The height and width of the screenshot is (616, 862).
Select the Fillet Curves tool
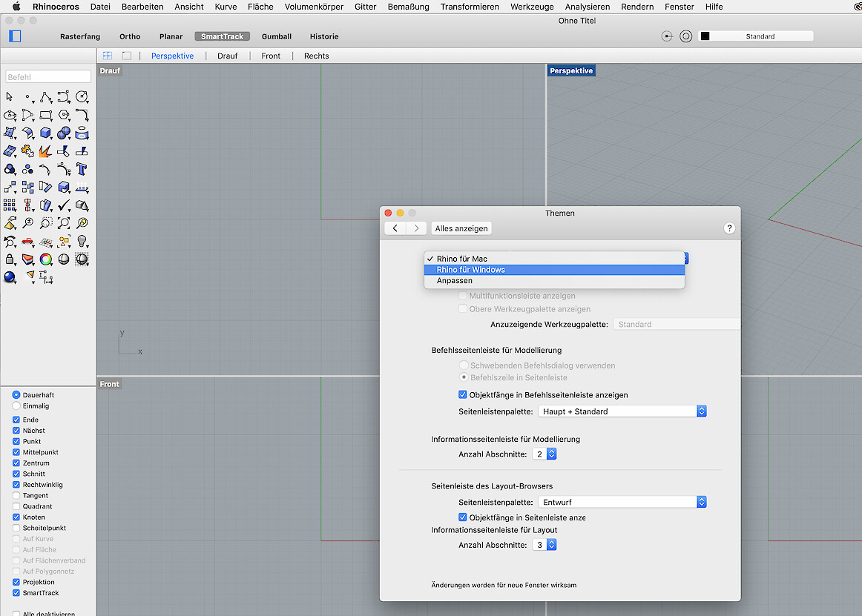(82, 116)
